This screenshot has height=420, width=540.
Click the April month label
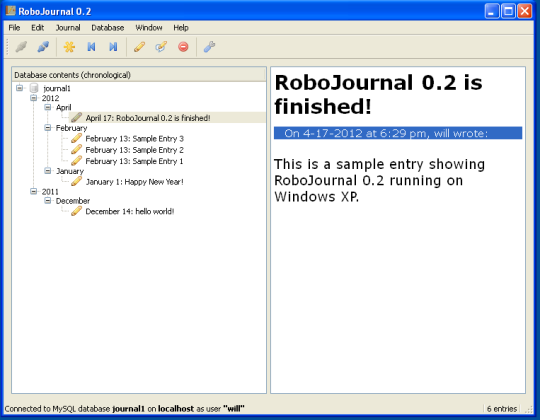[x=64, y=108]
